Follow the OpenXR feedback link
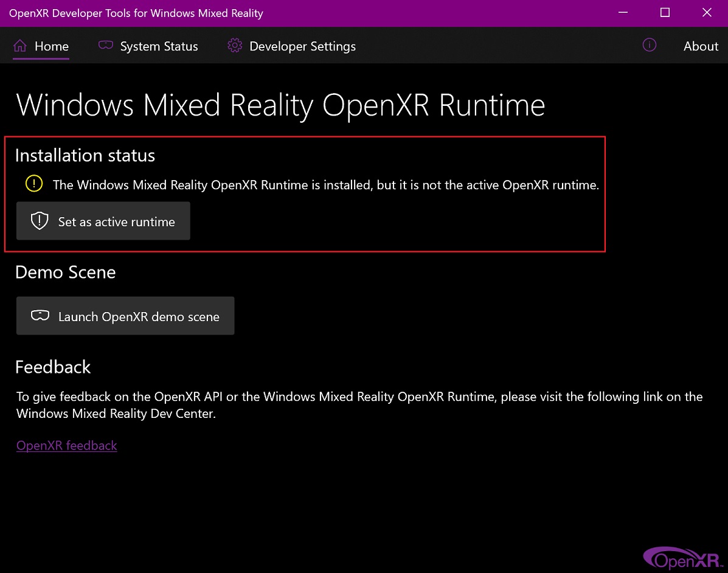 [x=67, y=446]
